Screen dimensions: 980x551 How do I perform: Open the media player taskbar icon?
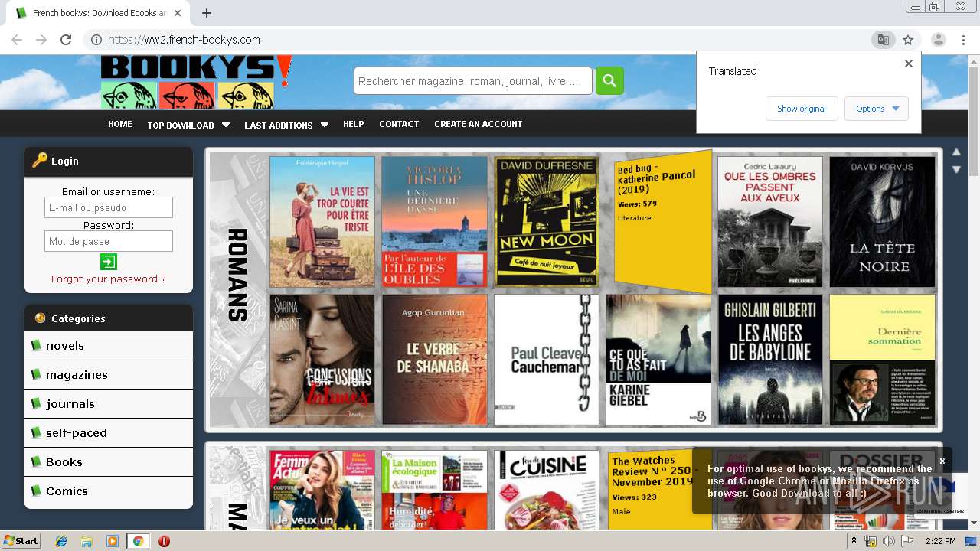coord(113,541)
